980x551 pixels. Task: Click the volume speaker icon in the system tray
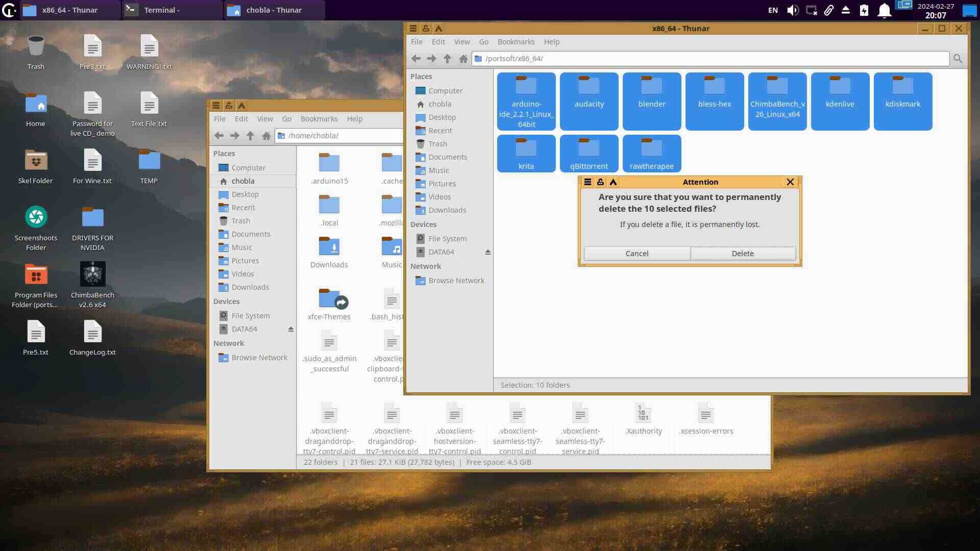click(x=792, y=10)
